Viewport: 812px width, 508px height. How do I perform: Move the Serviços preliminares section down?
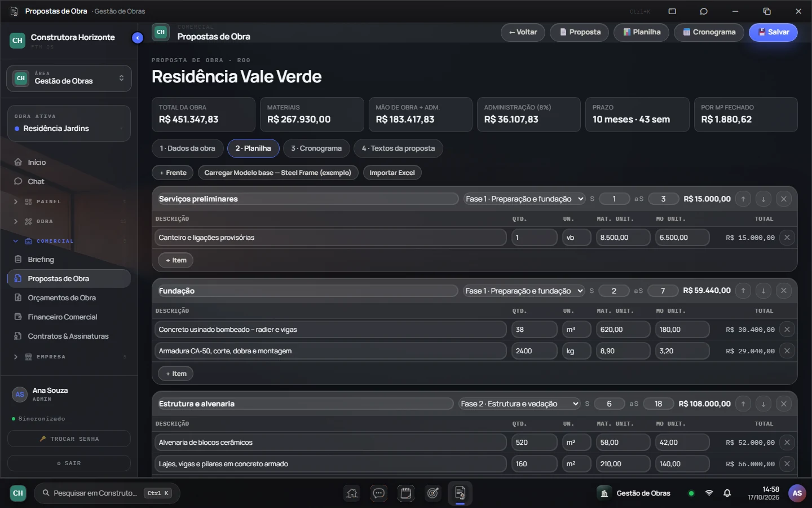[764, 199]
